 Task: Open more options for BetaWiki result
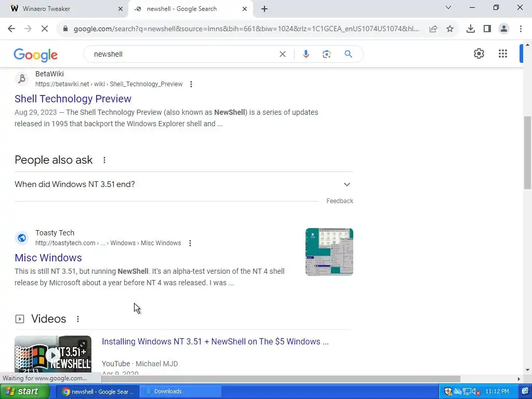pyautogui.click(x=191, y=84)
